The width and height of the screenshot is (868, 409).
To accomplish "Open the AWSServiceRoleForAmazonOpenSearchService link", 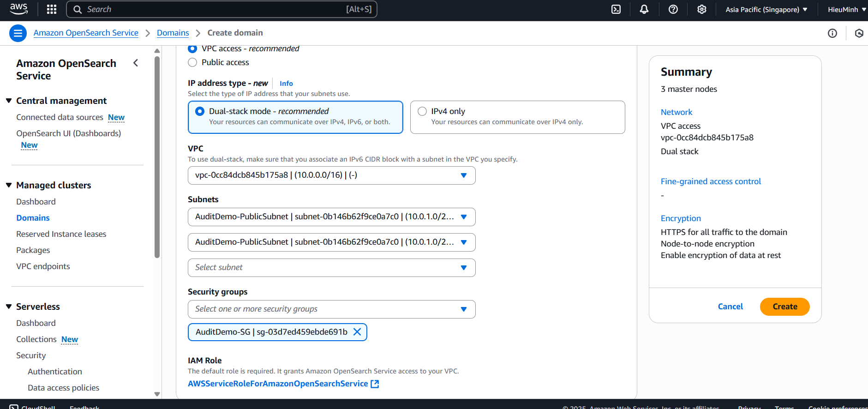I will 278,384.
